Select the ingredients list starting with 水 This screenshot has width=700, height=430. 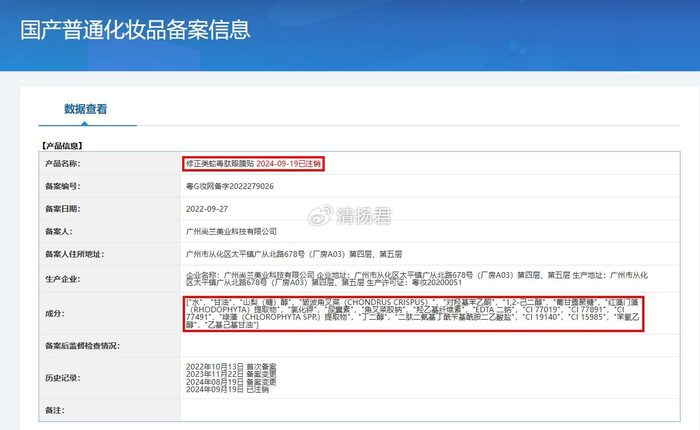tap(413, 313)
